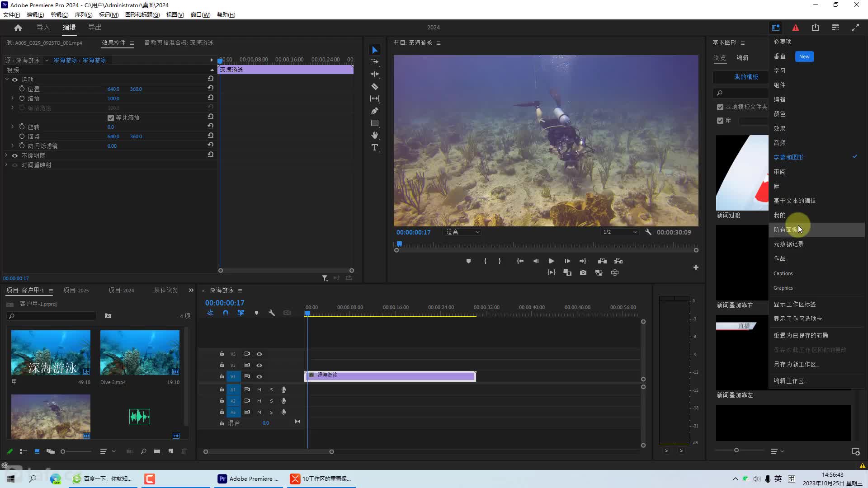Switch Project panel to icon view
This screenshot has width=868, height=488.
[37, 451]
